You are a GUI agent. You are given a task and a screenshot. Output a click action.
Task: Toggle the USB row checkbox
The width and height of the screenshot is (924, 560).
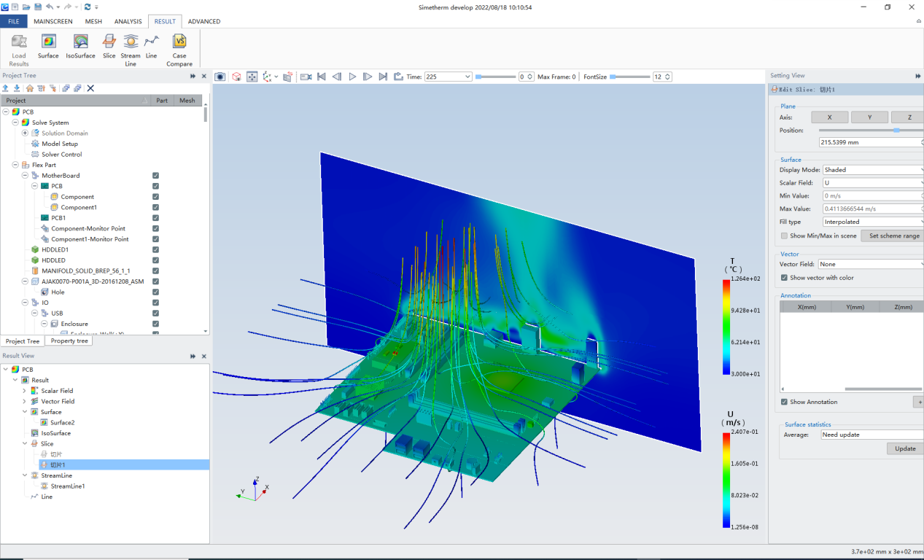[155, 313]
